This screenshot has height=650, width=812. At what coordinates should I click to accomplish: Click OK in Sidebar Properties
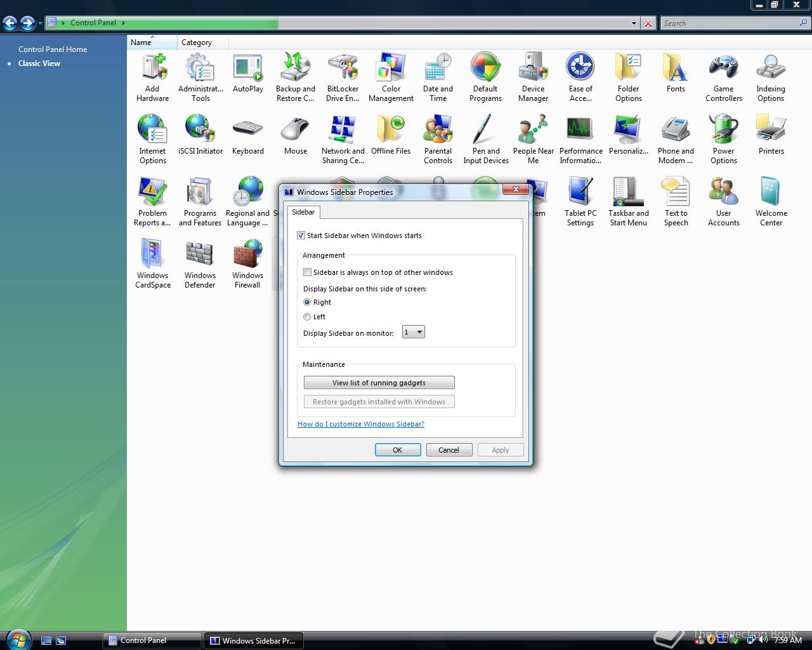point(398,450)
